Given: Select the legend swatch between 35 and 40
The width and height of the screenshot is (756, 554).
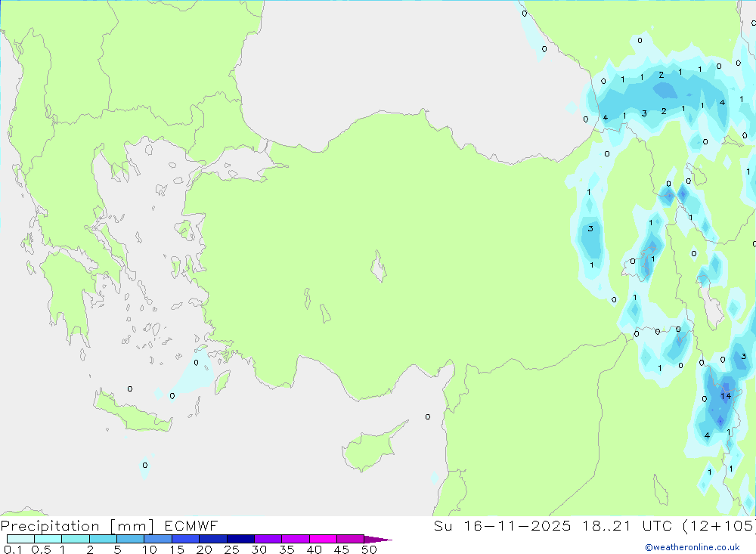Looking at the screenshot, I should (296, 539).
